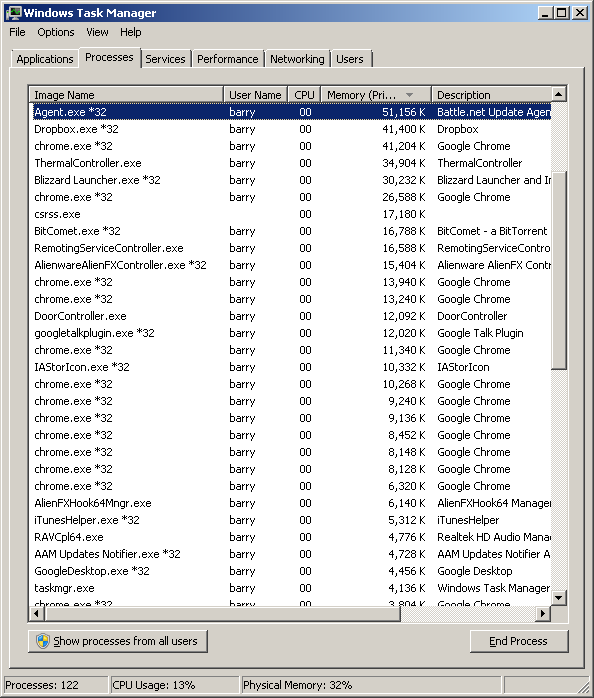594x698 pixels.
Task: Switch to the Users tab
Action: click(x=350, y=59)
